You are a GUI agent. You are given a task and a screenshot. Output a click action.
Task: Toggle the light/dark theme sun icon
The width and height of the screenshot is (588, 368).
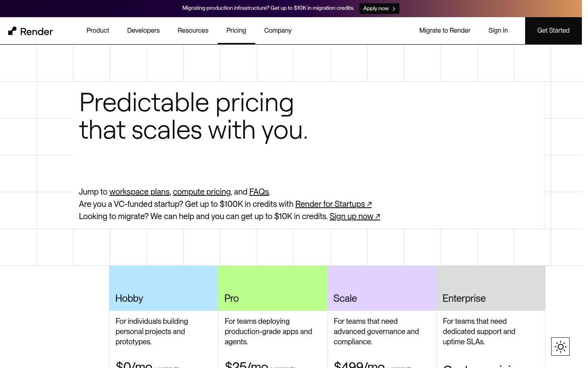coord(560,347)
